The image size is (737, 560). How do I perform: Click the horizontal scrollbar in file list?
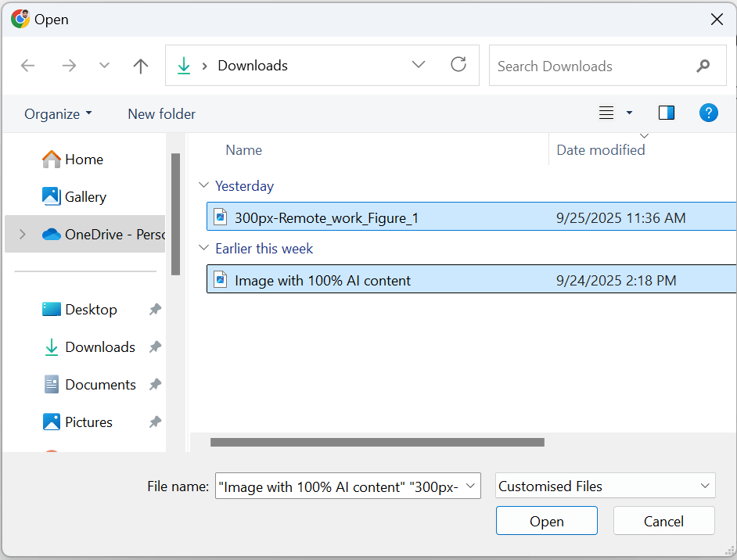pos(377,442)
